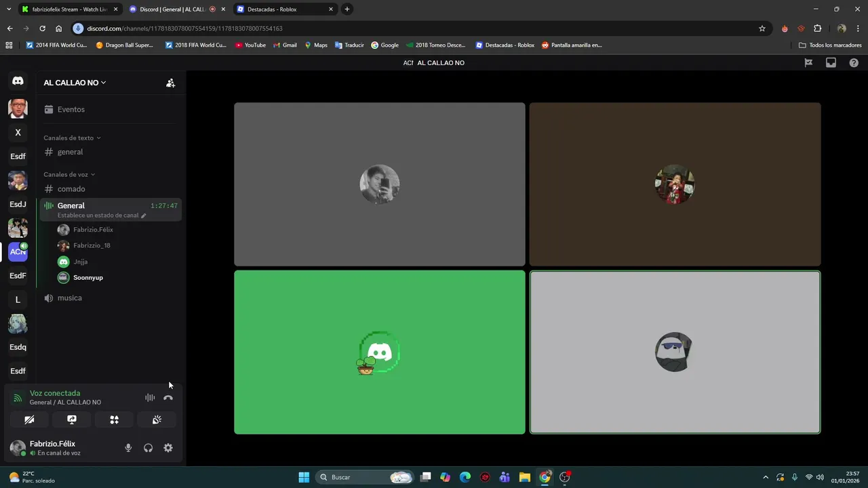The image size is (868, 488).
Task: Mute the microphone
Action: [128, 448]
